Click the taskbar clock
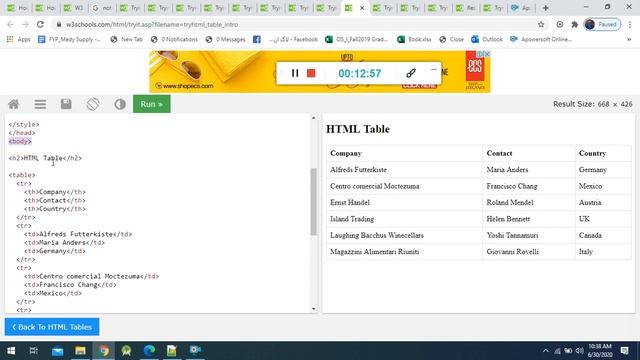The width and height of the screenshot is (640, 360). point(600,351)
